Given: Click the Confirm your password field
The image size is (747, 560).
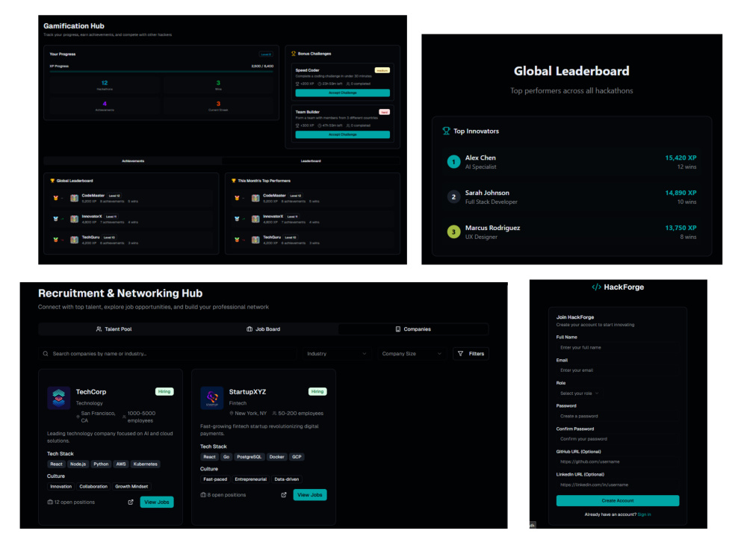Looking at the screenshot, I should point(618,439).
